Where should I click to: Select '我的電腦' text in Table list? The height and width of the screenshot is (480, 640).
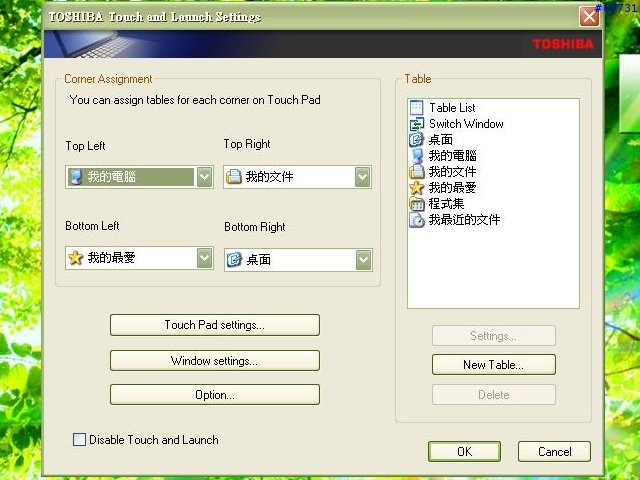(x=453, y=156)
